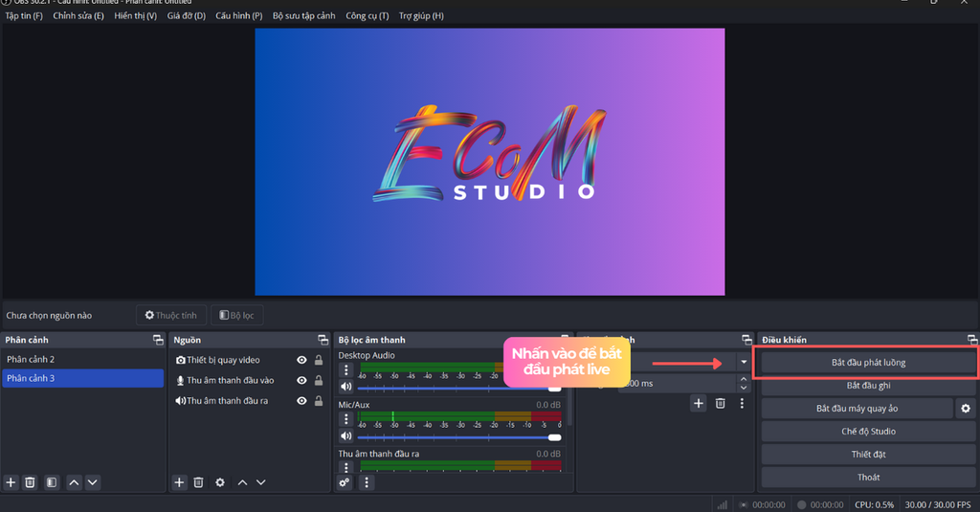980x512 pixels.
Task: Move scene up with the arrow icon
Action: pos(74,482)
